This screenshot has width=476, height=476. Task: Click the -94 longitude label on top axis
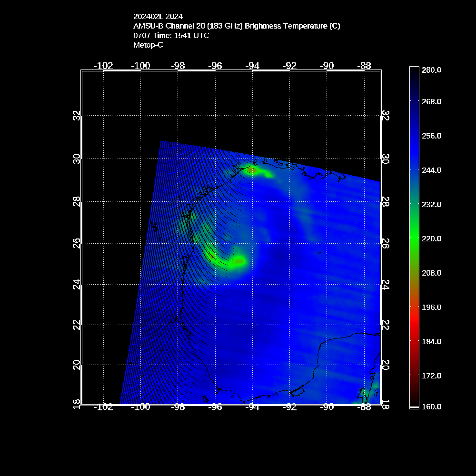[252, 66]
